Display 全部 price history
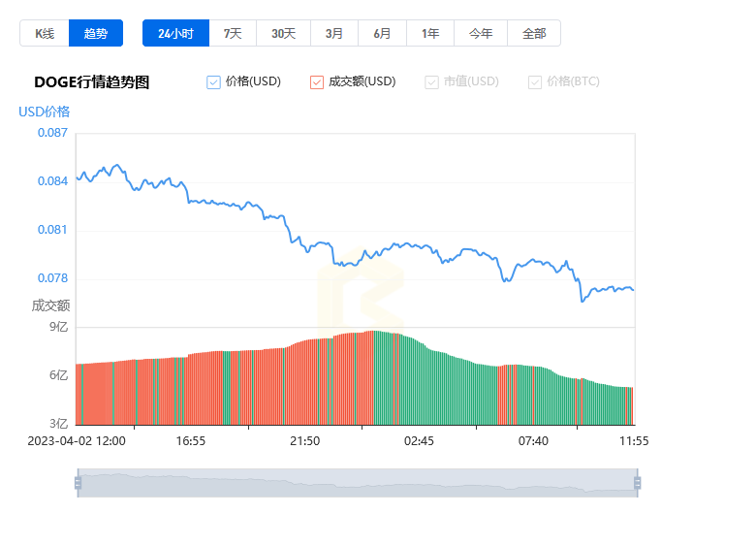This screenshot has height=546, width=756. tap(534, 33)
